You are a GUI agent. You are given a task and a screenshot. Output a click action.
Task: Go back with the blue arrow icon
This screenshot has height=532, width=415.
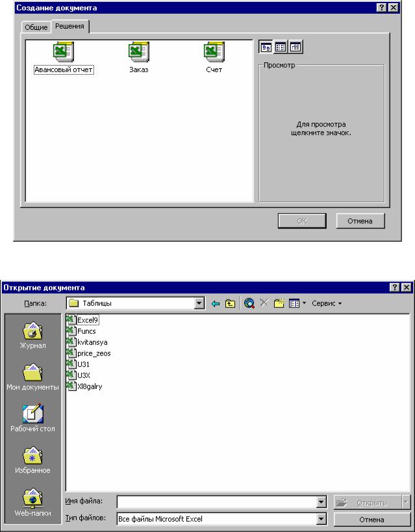216,303
